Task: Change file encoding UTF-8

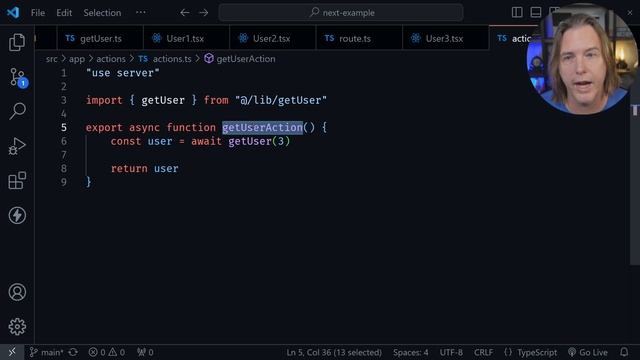Action: (x=451, y=352)
